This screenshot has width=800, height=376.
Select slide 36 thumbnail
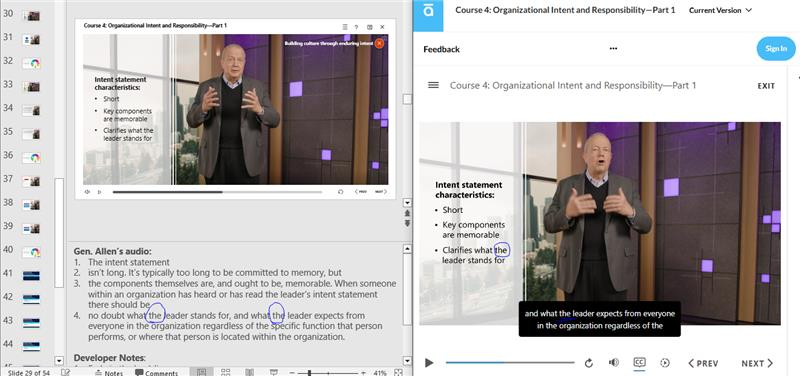[31, 158]
